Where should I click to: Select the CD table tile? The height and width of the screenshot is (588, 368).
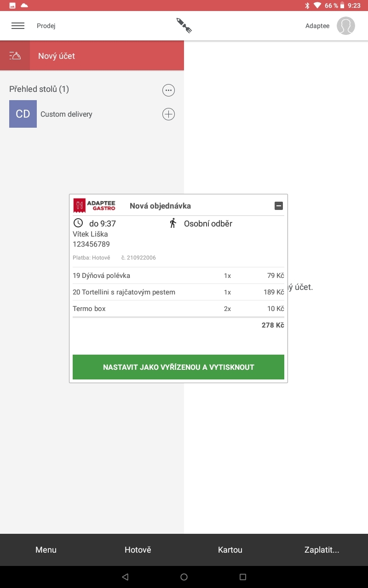[x=23, y=114]
